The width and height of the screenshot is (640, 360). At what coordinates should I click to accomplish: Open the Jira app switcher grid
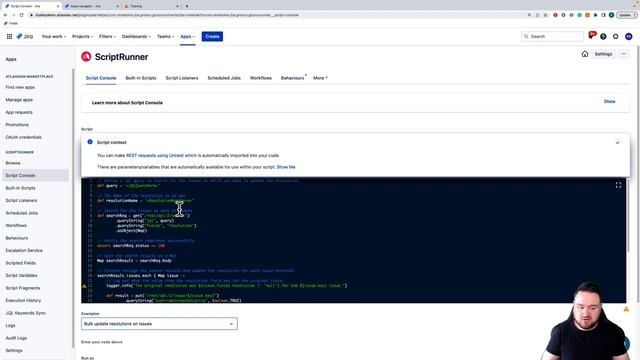(9, 36)
